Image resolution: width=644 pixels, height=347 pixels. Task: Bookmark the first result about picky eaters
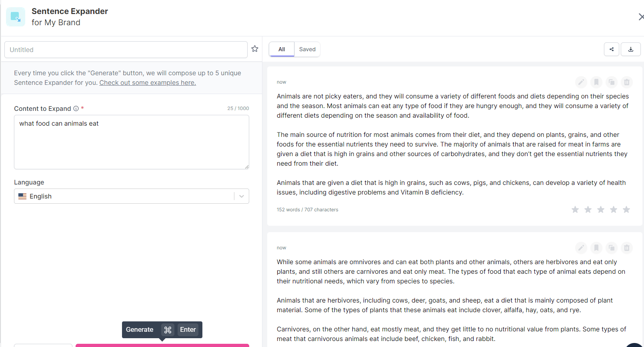(x=596, y=82)
